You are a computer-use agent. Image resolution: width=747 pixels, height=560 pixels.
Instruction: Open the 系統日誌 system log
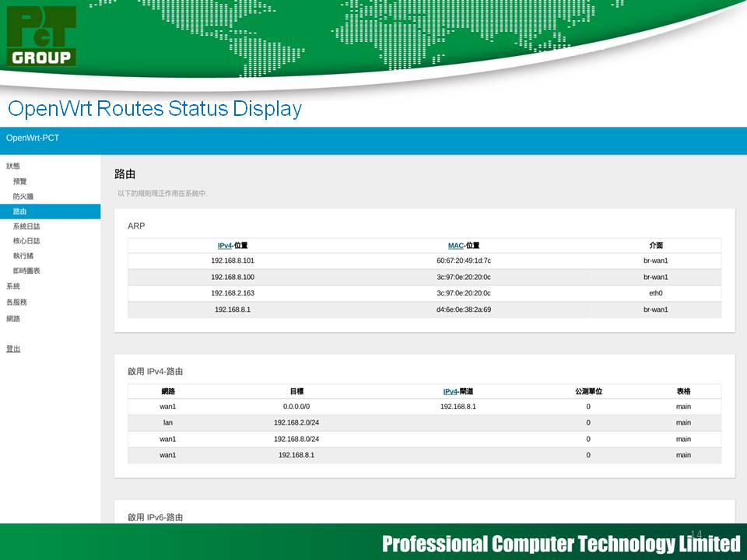26,226
